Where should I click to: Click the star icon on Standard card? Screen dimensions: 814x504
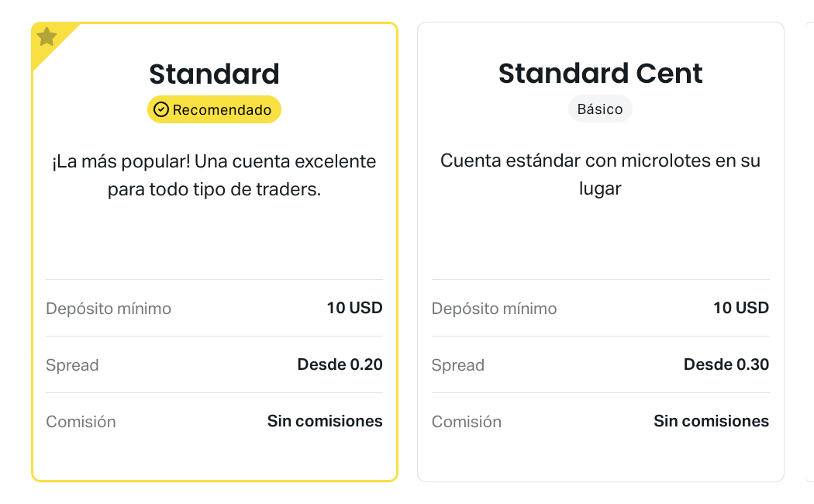click(x=47, y=36)
